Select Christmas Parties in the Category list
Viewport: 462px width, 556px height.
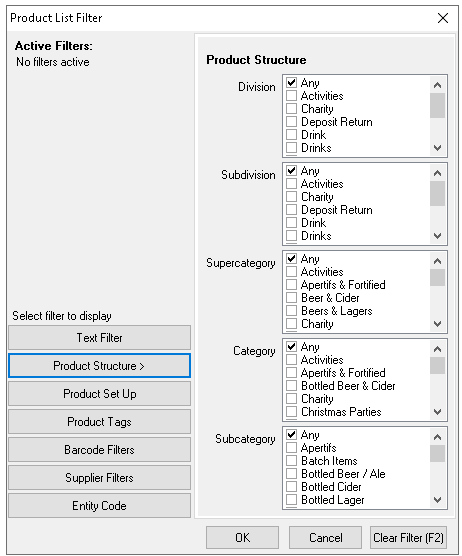pos(291,412)
